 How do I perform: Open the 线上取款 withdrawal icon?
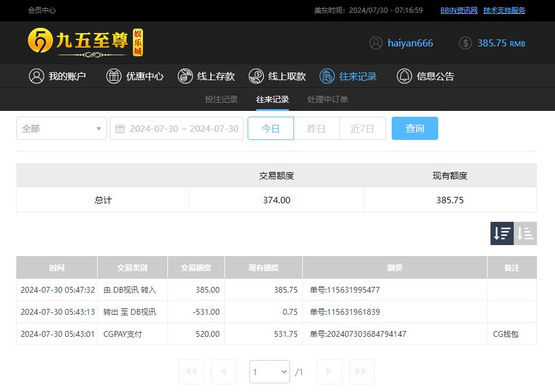pyautogui.click(x=256, y=76)
